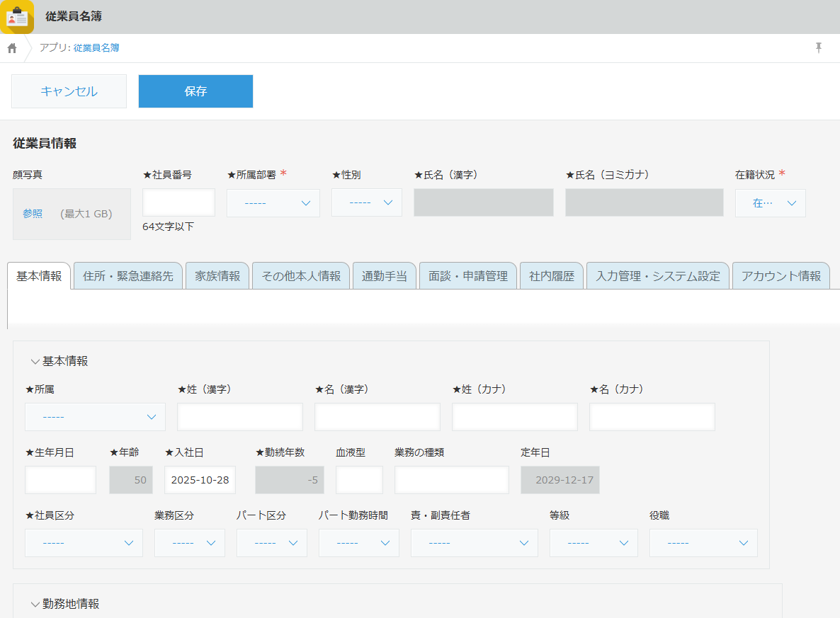Click the ★入社日 date field
Screen dimensions: 840x618
click(x=200, y=480)
